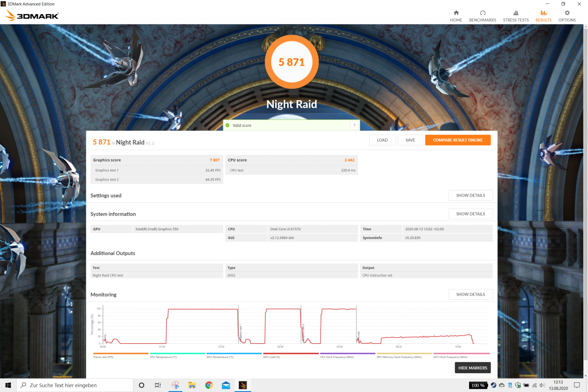Click CPU test row 235.4 ms
The height and width of the screenshot is (392, 588).
292,170
